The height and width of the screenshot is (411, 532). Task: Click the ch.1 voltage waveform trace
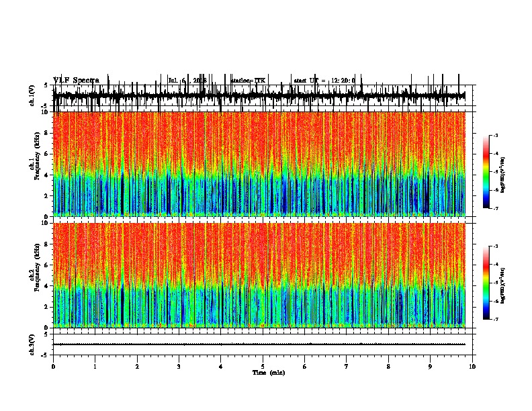259,95
